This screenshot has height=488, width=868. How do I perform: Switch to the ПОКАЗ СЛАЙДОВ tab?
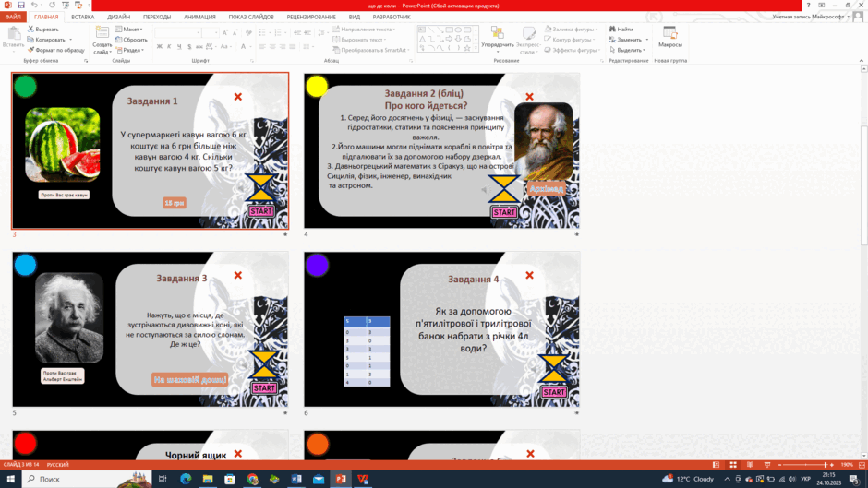pos(251,18)
